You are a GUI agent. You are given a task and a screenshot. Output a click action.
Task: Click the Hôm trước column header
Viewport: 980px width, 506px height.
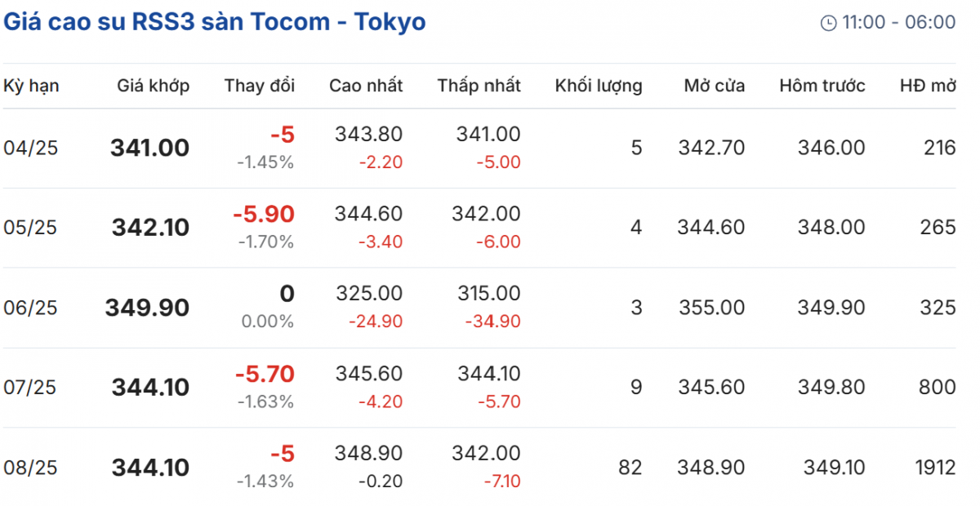(x=822, y=86)
